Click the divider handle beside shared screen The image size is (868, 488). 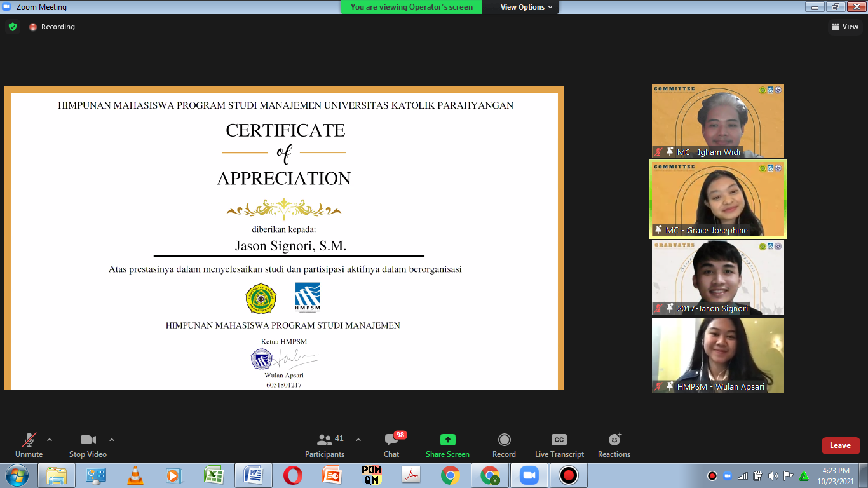[x=568, y=238]
